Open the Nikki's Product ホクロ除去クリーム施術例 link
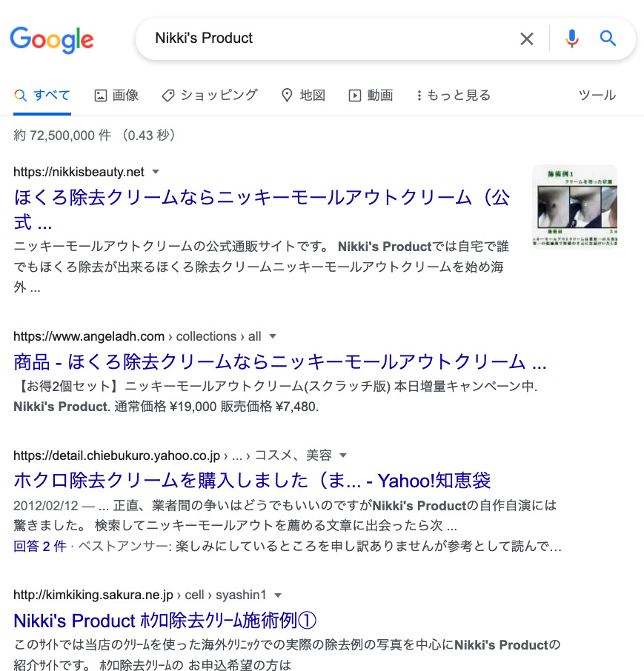Viewport: 644px width, 671px height. point(165,621)
